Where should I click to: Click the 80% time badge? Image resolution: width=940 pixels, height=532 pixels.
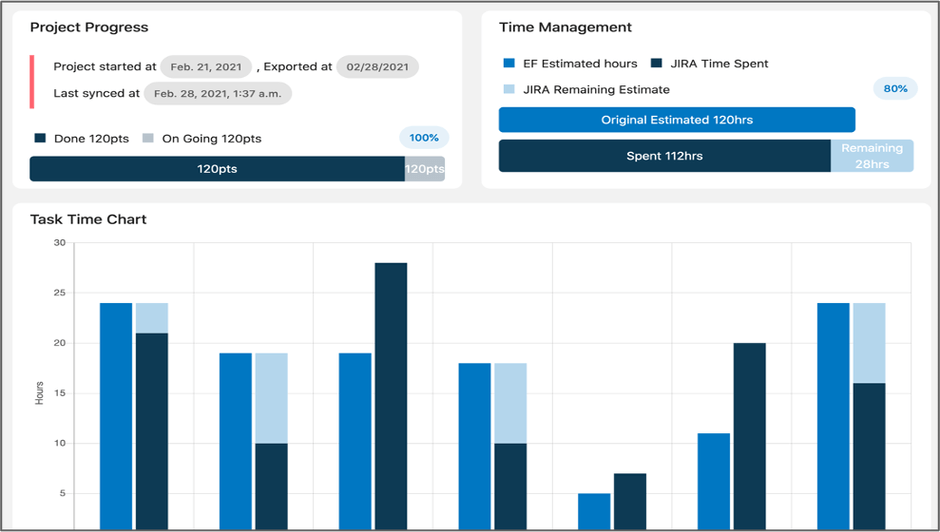pos(895,89)
